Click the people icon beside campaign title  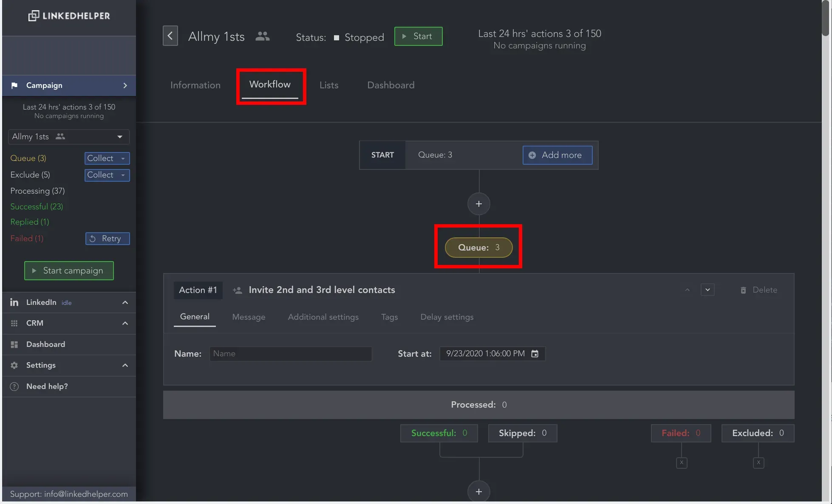click(263, 37)
